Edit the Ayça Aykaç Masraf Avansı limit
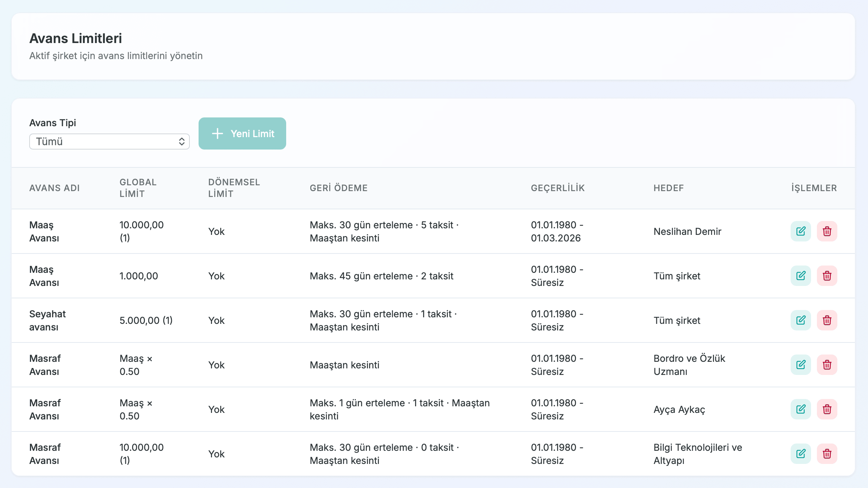The image size is (868, 488). 800,409
